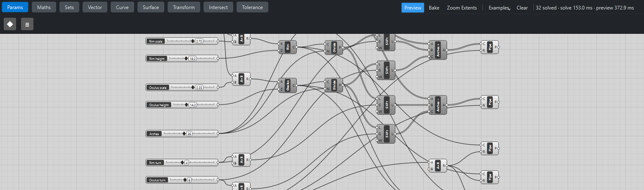
Task: Open the Vector tab
Action: coord(95,7)
